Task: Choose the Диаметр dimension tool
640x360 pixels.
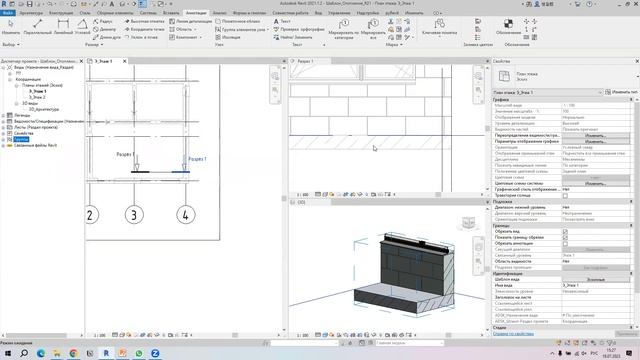Action: point(104,29)
